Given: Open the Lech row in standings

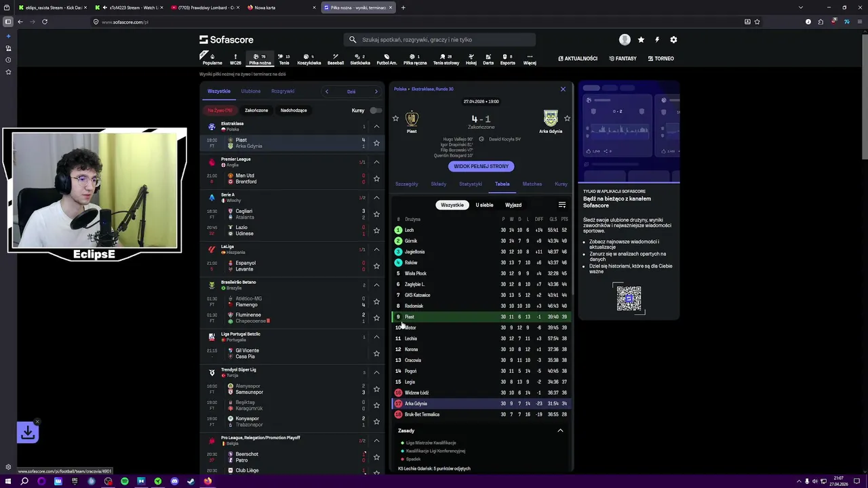Looking at the screenshot, I should pyautogui.click(x=481, y=230).
